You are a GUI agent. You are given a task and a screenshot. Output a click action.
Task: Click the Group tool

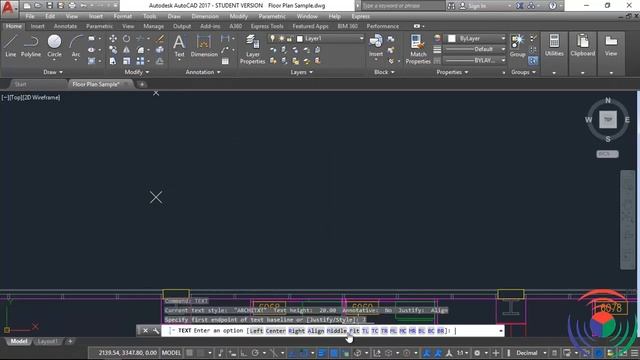point(517,46)
